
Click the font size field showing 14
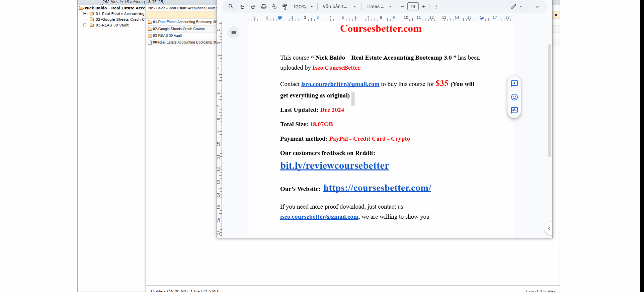coord(413,6)
